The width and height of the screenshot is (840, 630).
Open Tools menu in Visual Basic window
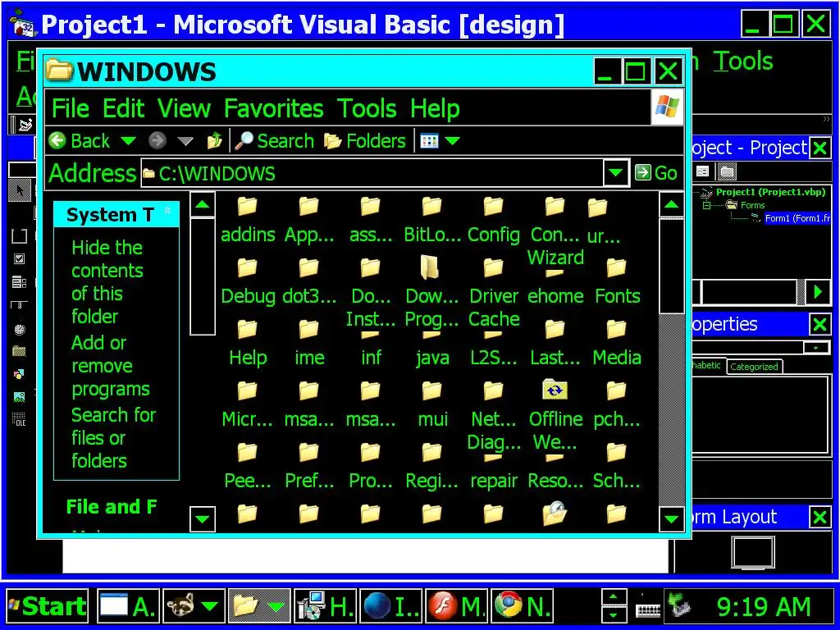pyautogui.click(x=743, y=61)
